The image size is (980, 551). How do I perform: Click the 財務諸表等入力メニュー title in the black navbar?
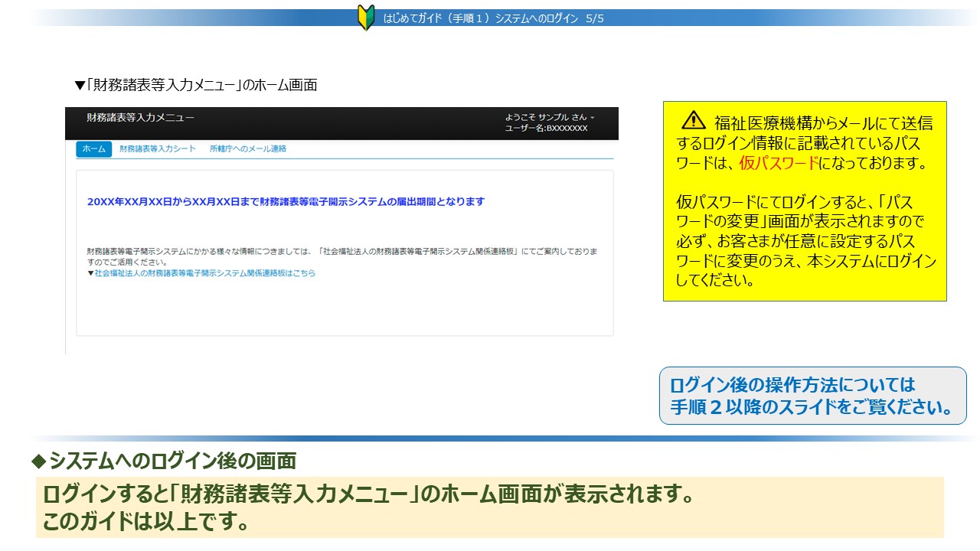[x=140, y=118]
